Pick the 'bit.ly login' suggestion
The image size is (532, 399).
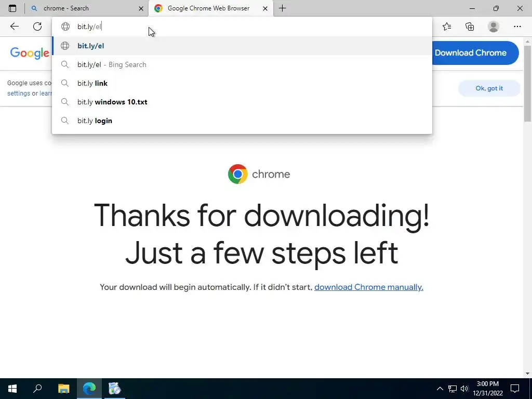point(242,121)
